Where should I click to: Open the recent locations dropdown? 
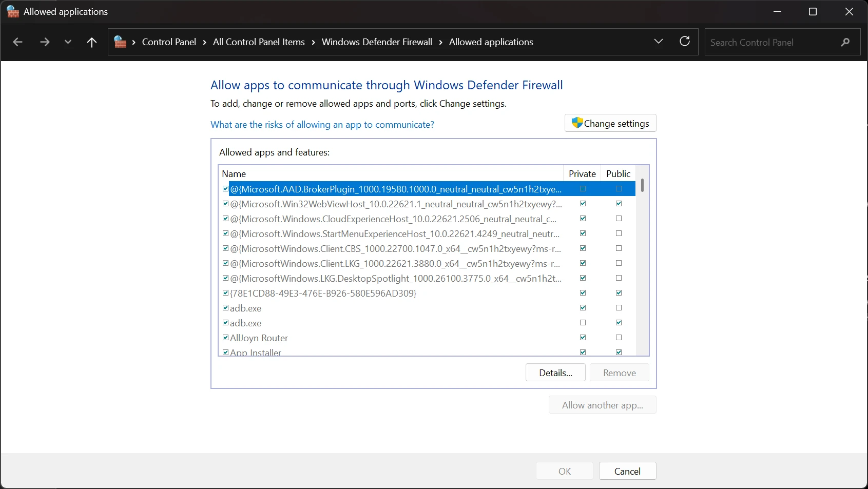(x=68, y=42)
